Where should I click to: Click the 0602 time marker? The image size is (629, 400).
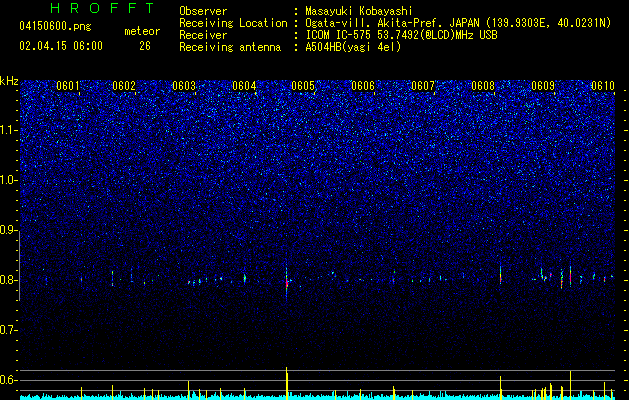tap(124, 86)
